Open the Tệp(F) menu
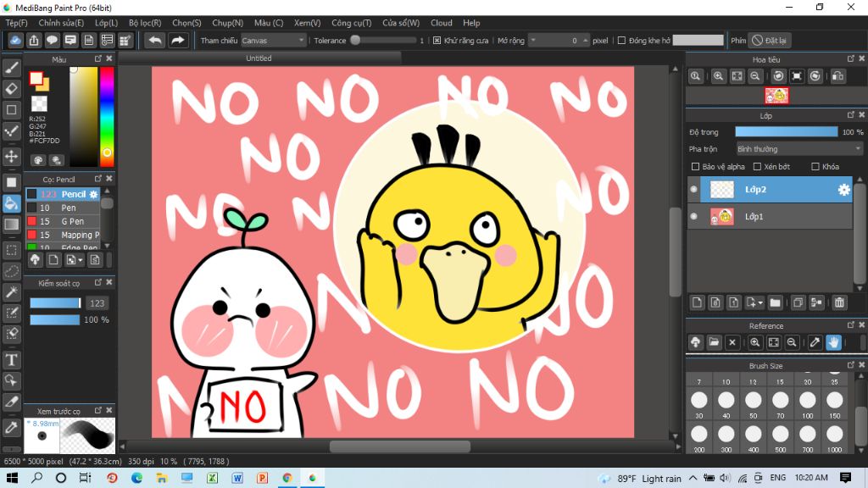 pos(17,23)
